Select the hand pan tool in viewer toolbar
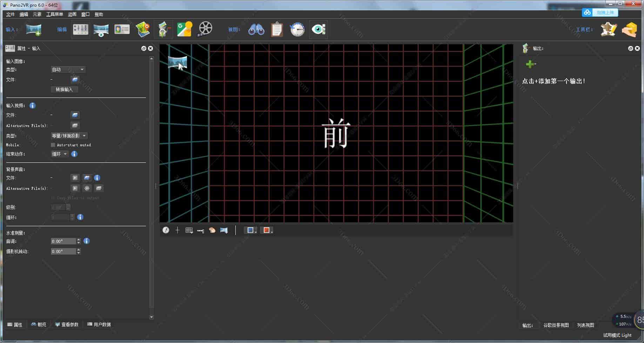 pyautogui.click(x=212, y=230)
